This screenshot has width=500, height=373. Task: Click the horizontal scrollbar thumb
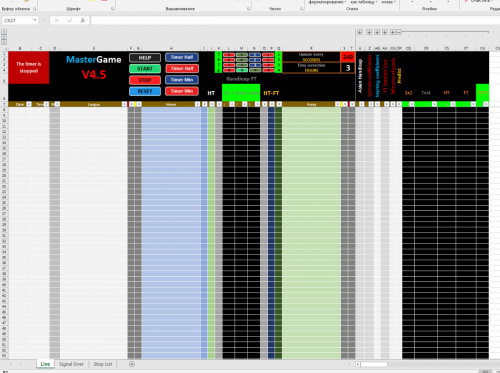tap(374, 364)
